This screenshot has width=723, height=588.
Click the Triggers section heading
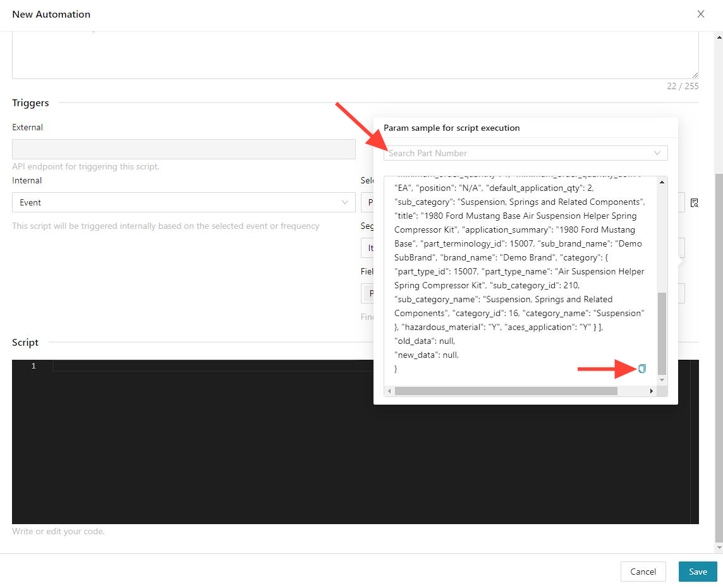[30, 103]
